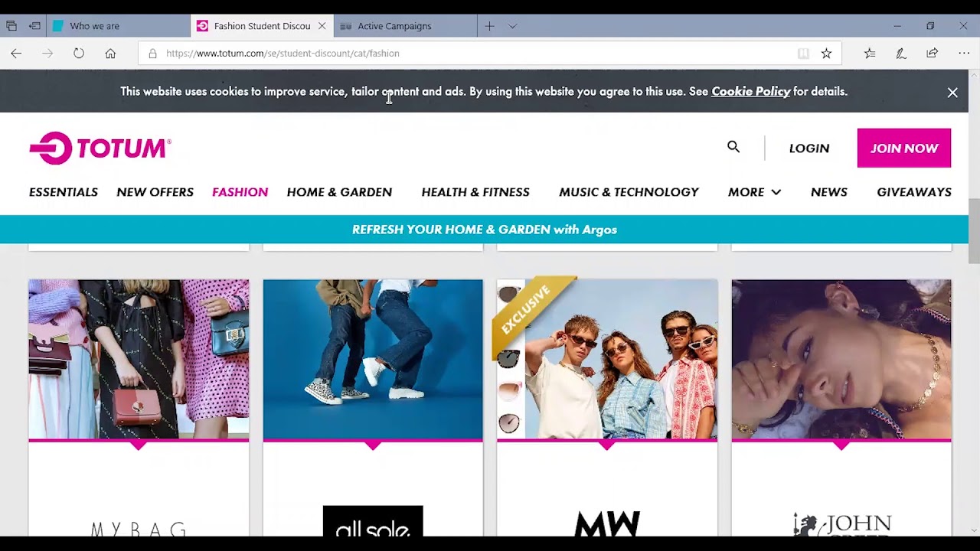Go back to the previous page
980x551 pixels.
coord(16,54)
